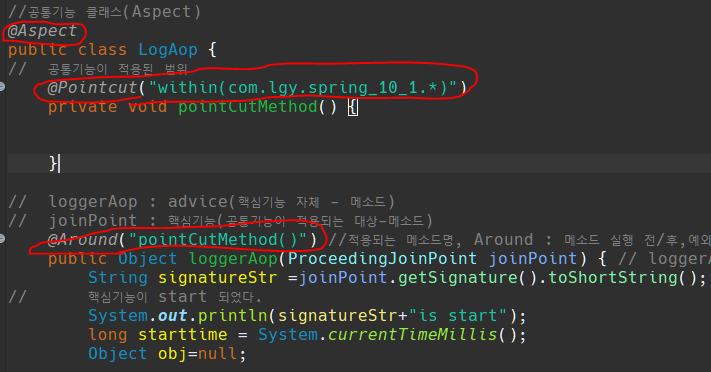Collapse the fold marker beside the @Around line
This screenshot has width=711, height=372.
[2, 238]
